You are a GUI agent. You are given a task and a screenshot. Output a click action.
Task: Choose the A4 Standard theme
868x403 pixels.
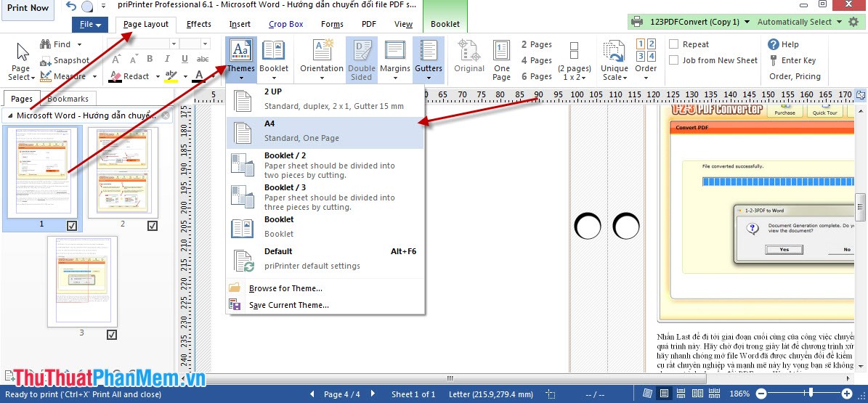325,131
